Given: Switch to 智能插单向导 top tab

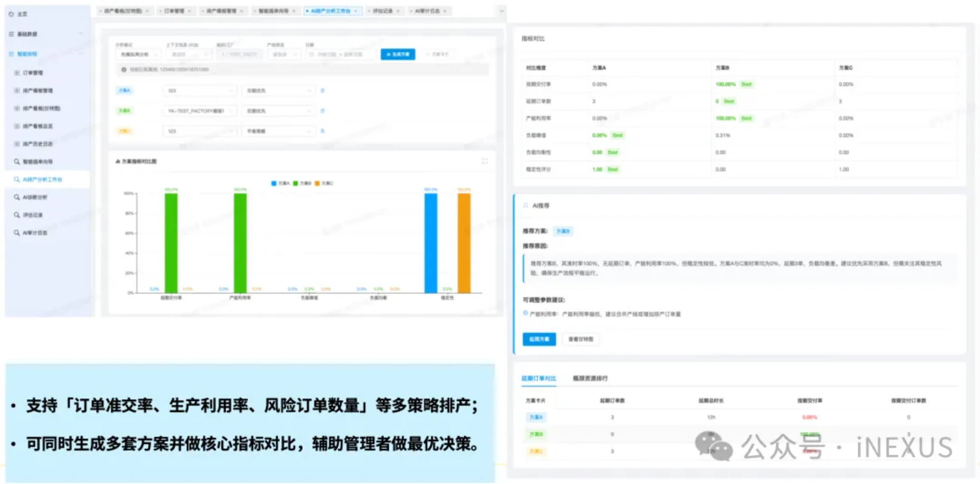Looking at the screenshot, I should pos(274,11).
